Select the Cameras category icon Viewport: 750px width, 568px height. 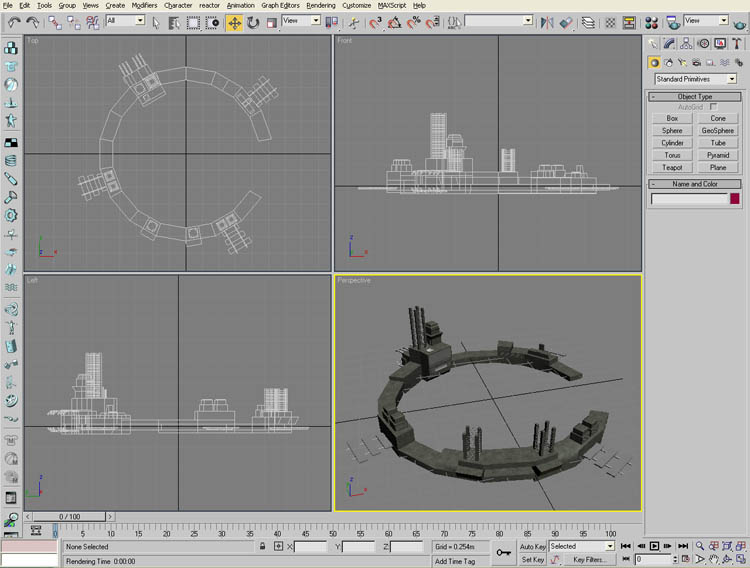pos(694,62)
